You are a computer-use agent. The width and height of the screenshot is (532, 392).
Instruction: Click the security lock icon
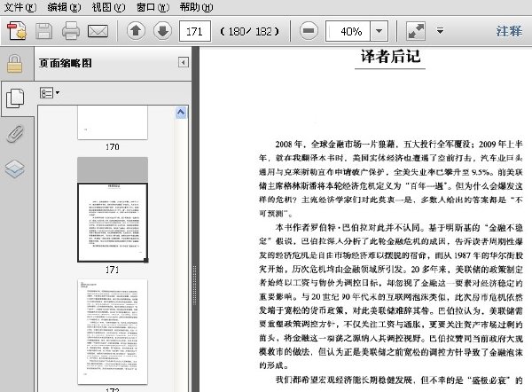(x=15, y=64)
